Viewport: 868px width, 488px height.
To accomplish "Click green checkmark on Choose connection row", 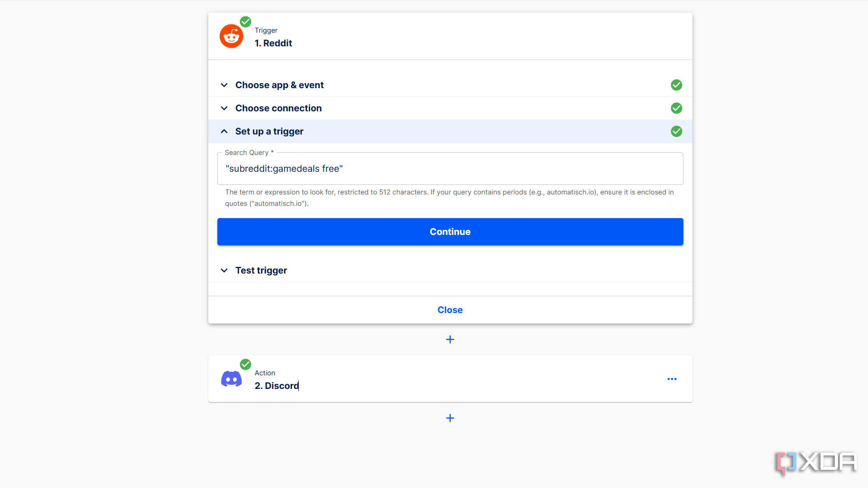I will pyautogui.click(x=677, y=108).
